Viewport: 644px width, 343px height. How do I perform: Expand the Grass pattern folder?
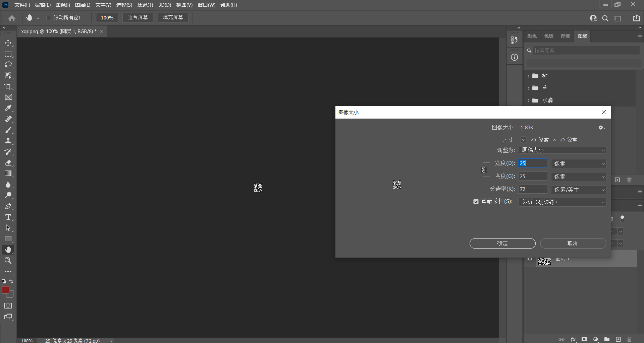click(x=528, y=88)
